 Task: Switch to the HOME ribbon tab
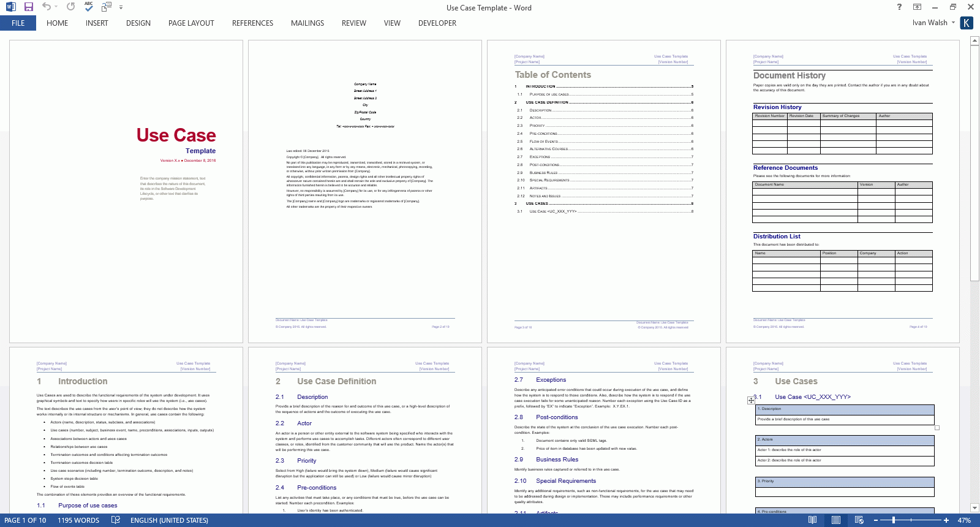coord(57,23)
